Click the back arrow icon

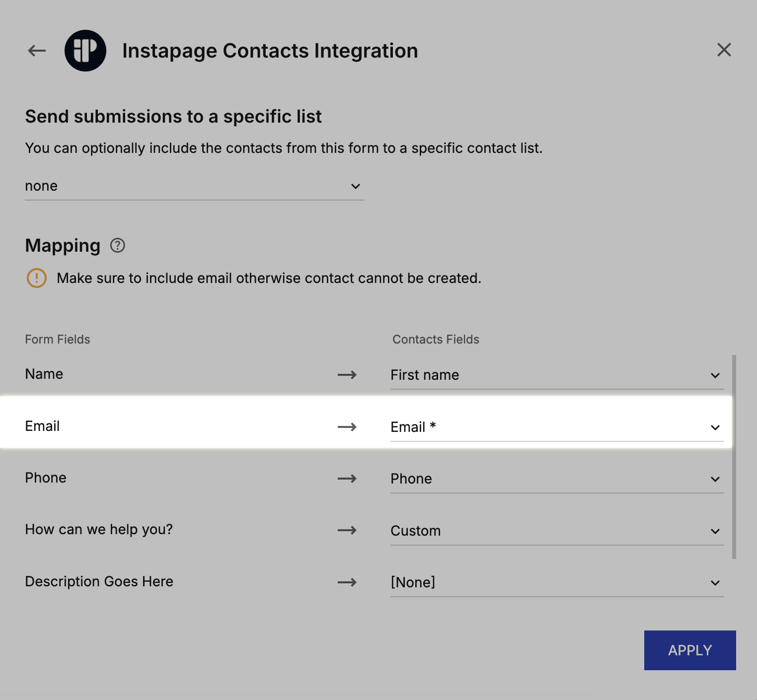[37, 51]
